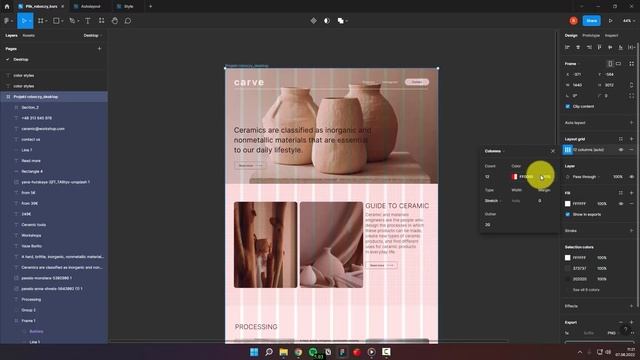
Task: Select portrait frame orientation icon
Action: click(610, 64)
